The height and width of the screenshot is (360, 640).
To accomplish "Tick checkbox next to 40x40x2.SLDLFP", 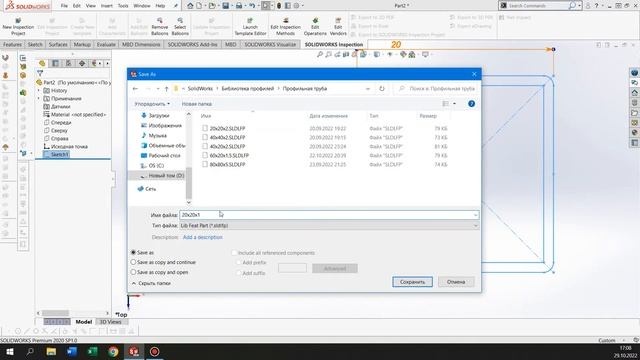I will pos(205,137).
